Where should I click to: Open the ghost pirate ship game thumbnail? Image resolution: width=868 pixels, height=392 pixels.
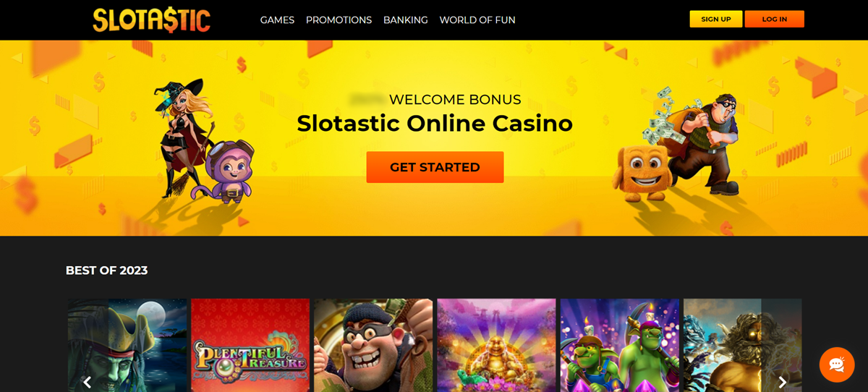coord(127,345)
